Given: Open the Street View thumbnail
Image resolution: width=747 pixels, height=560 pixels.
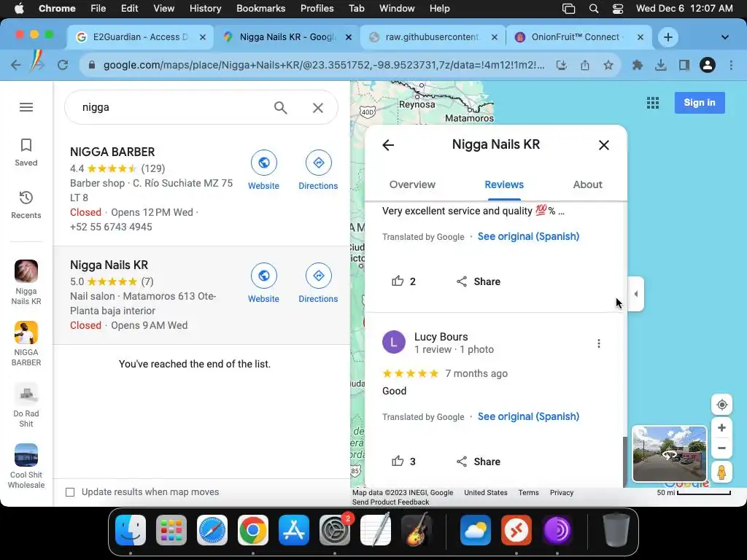Looking at the screenshot, I should click(670, 454).
